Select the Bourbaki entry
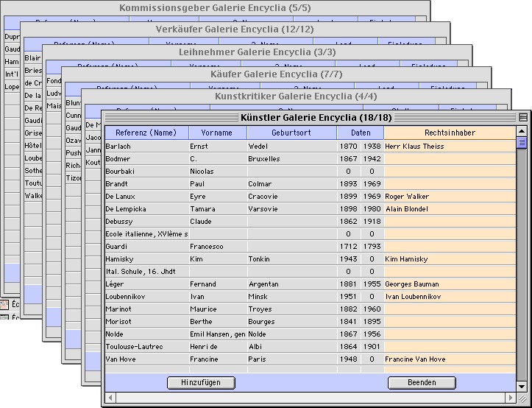This screenshot has width=532, height=408. tap(120, 172)
